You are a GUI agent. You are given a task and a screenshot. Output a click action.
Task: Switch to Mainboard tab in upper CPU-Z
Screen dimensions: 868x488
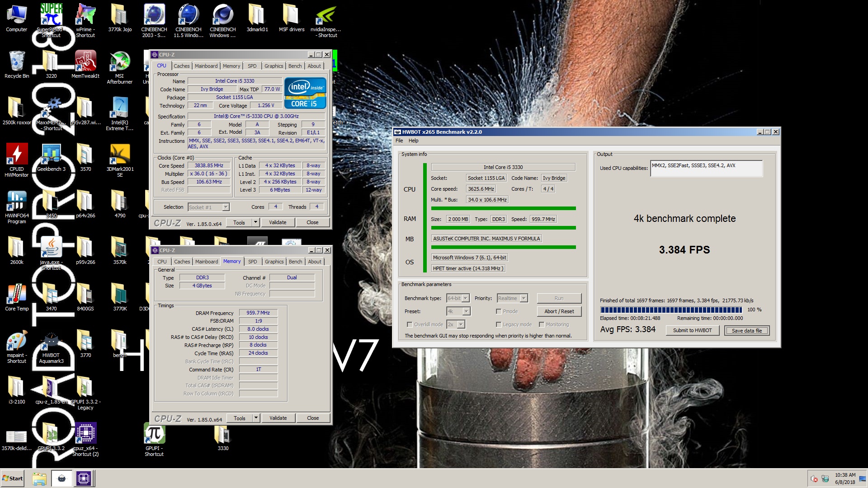click(x=206, y=66)
